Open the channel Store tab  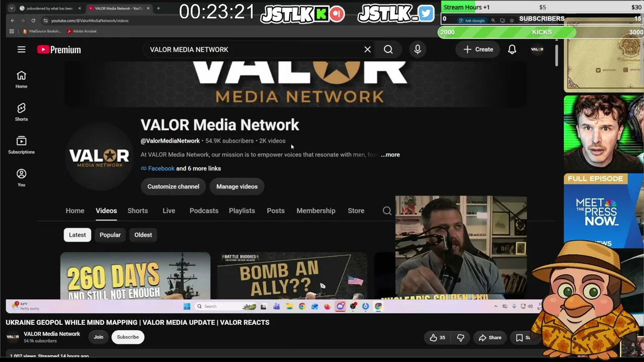(356, 211)
